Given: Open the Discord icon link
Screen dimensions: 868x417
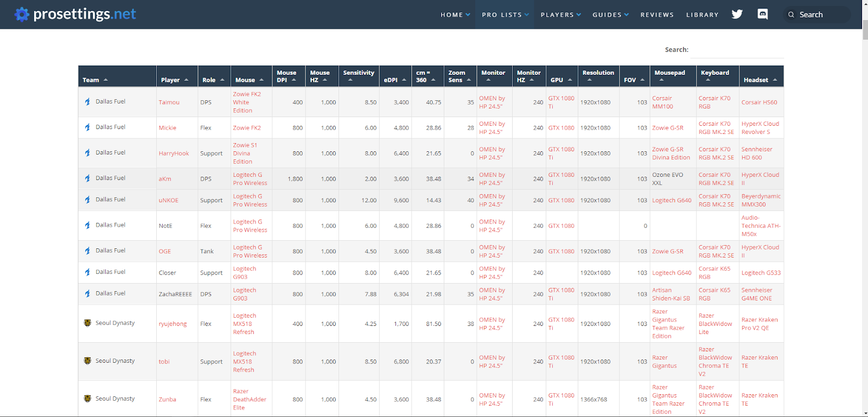Looking at the screenshot, I should [763, 14].
